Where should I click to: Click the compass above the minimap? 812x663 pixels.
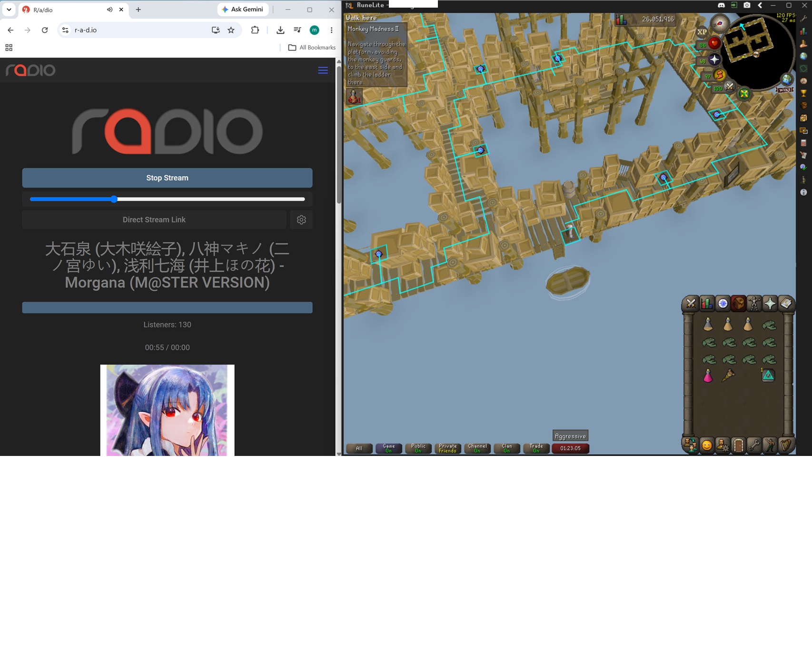point(720,23)
